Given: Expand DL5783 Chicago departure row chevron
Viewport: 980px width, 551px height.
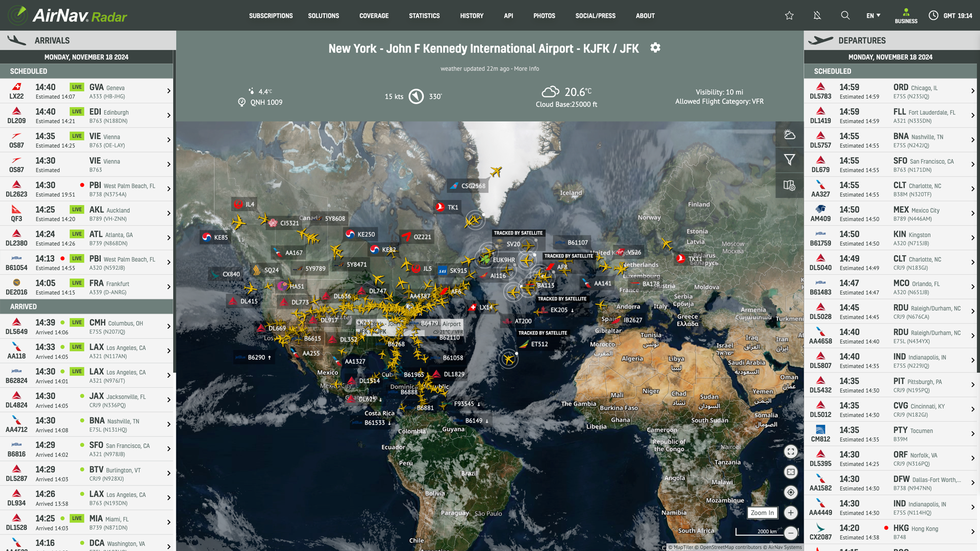Looking at the screenshot, I should [x=972, y=91].
